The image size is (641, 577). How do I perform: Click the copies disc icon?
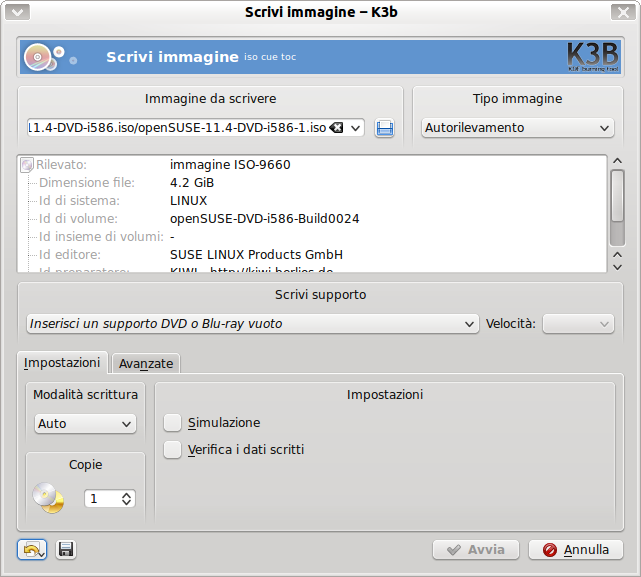click(x=48, y=498)
